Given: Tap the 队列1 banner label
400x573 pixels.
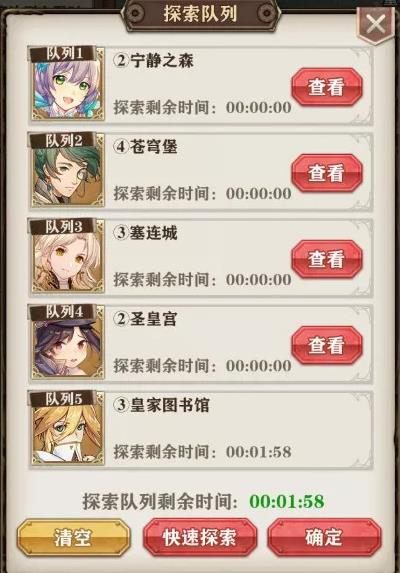Looking at the screenshot, I should point(64,54).
